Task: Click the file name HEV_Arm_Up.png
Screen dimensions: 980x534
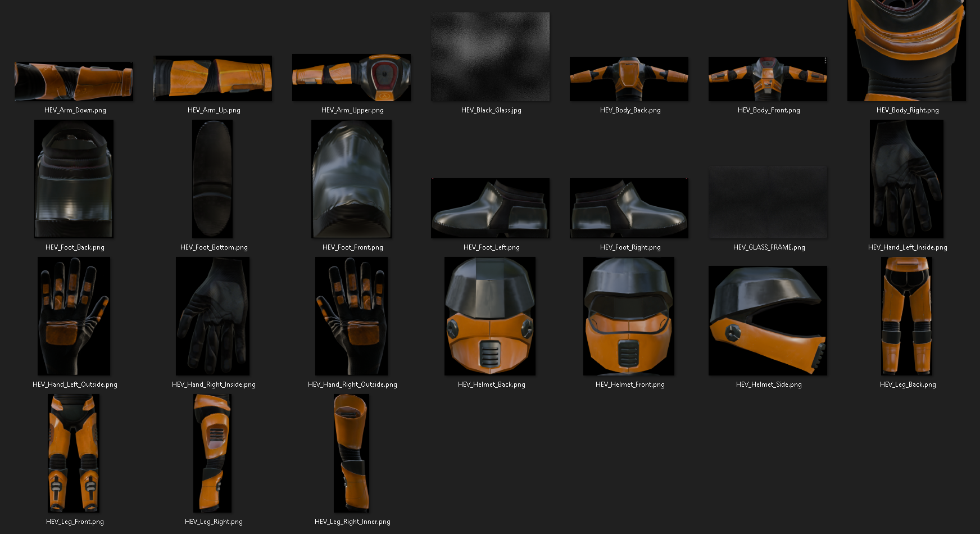Action: pos(214,110)
